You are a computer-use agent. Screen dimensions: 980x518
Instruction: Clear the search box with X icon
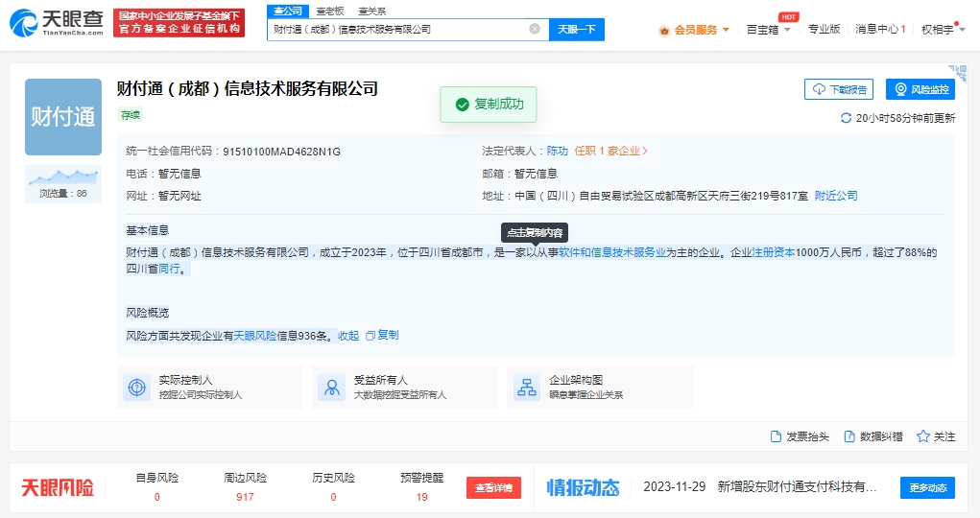(535, 29)
